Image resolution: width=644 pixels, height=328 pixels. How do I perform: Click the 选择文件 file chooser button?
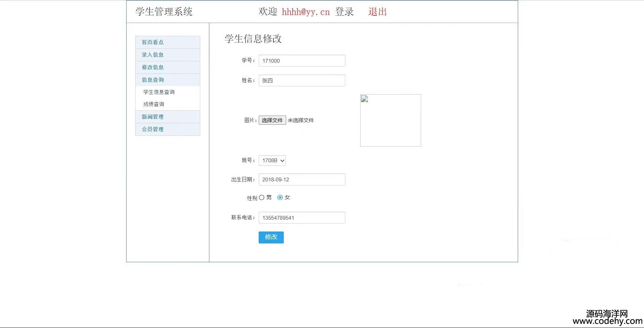point(272,120)
